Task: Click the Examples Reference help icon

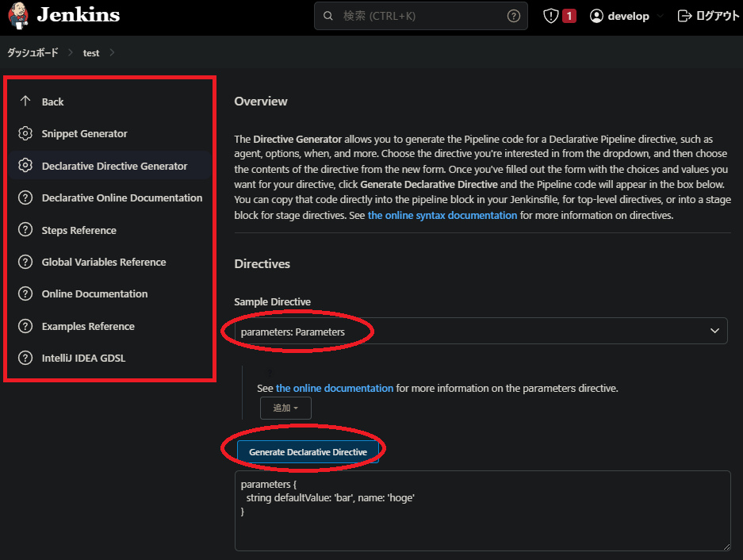Action: click(x=25, y=326)
